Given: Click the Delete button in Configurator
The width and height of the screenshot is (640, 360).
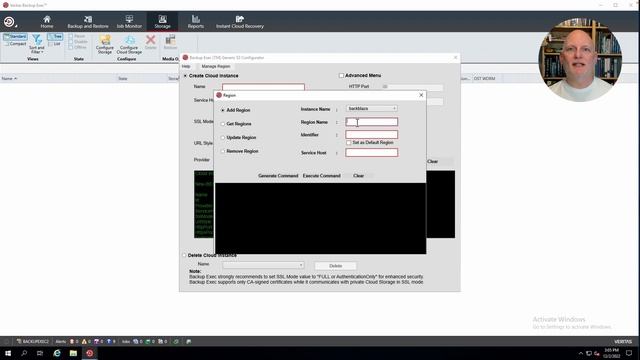Looking at the screenshot, I should (336, 266).
